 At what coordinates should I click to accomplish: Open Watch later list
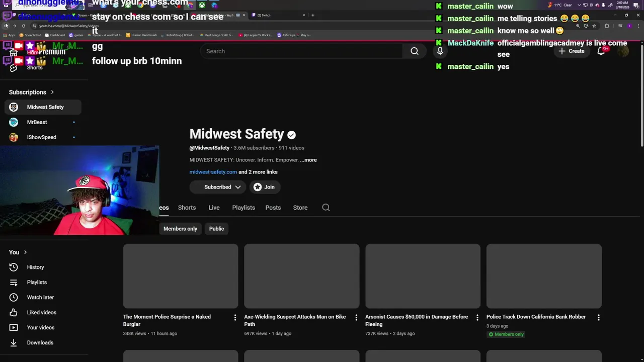(43, 297)
